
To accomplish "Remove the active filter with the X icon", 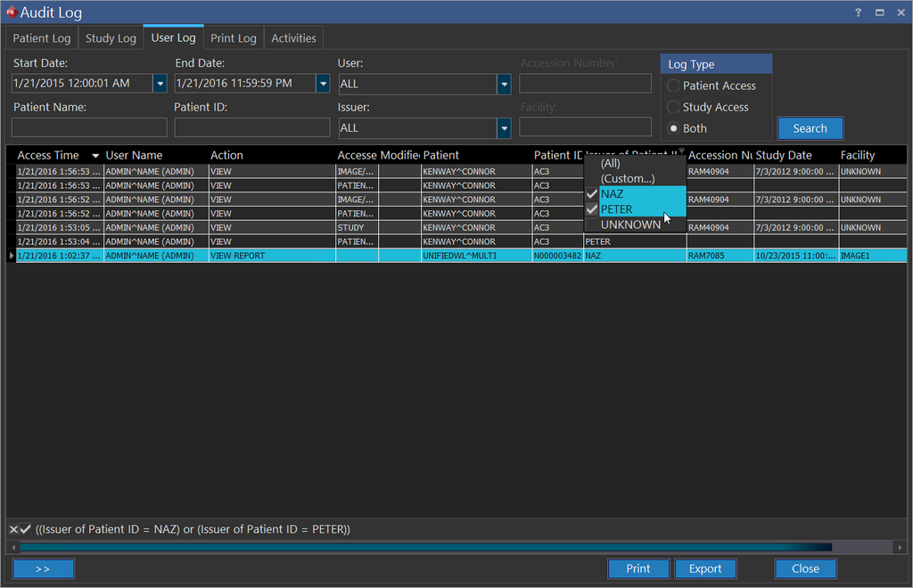I will tap(13, 529).
